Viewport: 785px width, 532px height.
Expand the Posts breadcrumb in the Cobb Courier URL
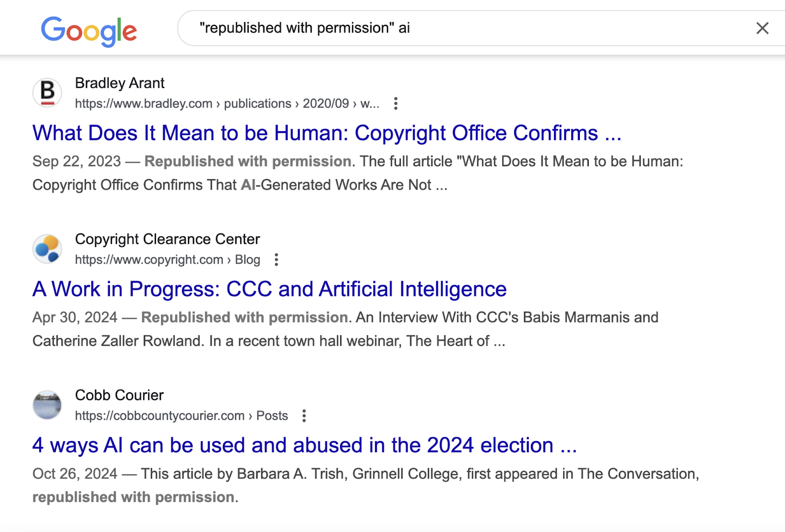click(x=271, y=416)
